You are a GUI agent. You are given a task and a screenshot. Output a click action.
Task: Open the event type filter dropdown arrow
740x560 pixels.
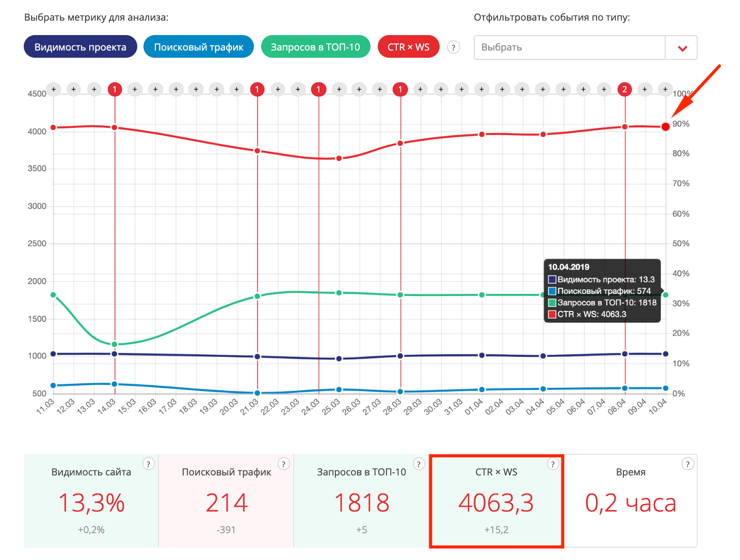point(682,48)
